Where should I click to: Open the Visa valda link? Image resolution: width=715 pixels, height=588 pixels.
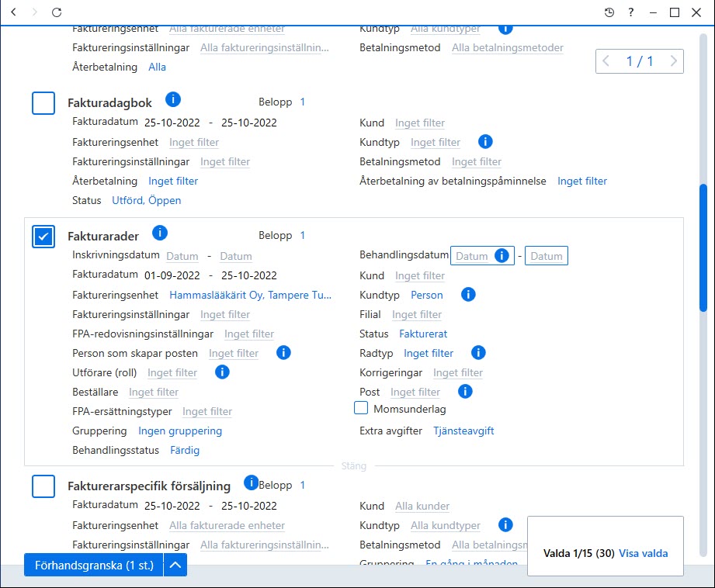(x=644, y=553)
